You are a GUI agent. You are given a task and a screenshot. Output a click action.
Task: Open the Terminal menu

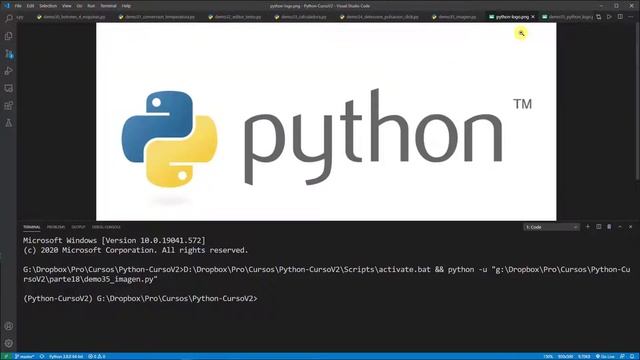109,6
